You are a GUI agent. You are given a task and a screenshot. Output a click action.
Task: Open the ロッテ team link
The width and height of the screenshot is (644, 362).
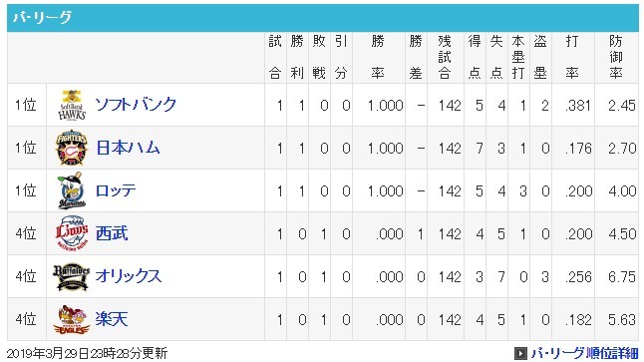(116, 190)
